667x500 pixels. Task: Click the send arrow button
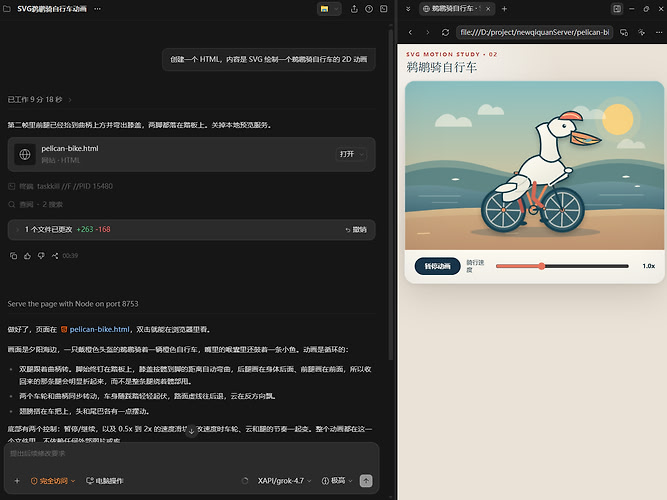pyautogui.click(x=366, y=481)
